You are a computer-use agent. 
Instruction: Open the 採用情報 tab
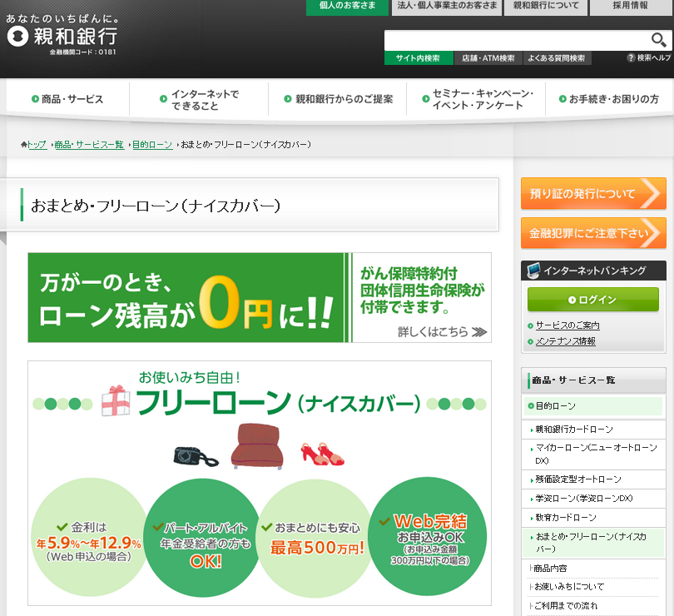[x=630, y=7]
